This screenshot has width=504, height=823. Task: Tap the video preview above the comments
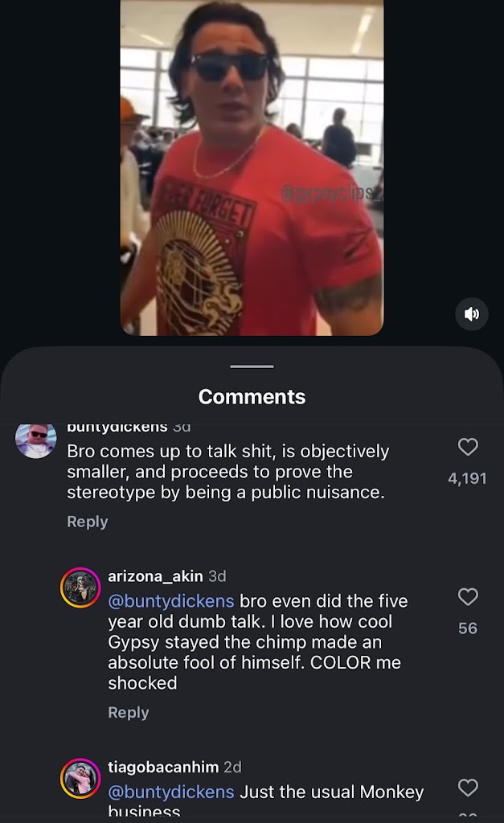(252, 167)
